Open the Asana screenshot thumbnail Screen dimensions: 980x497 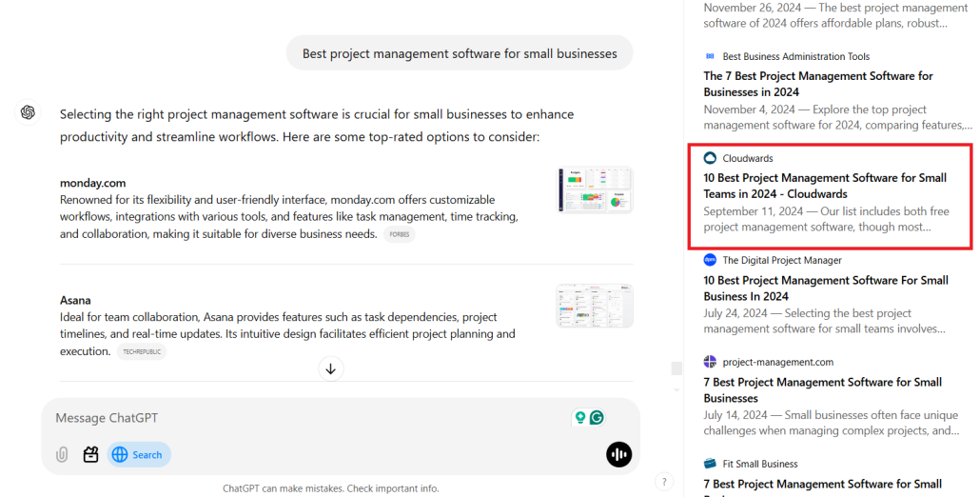pos(595,306)
